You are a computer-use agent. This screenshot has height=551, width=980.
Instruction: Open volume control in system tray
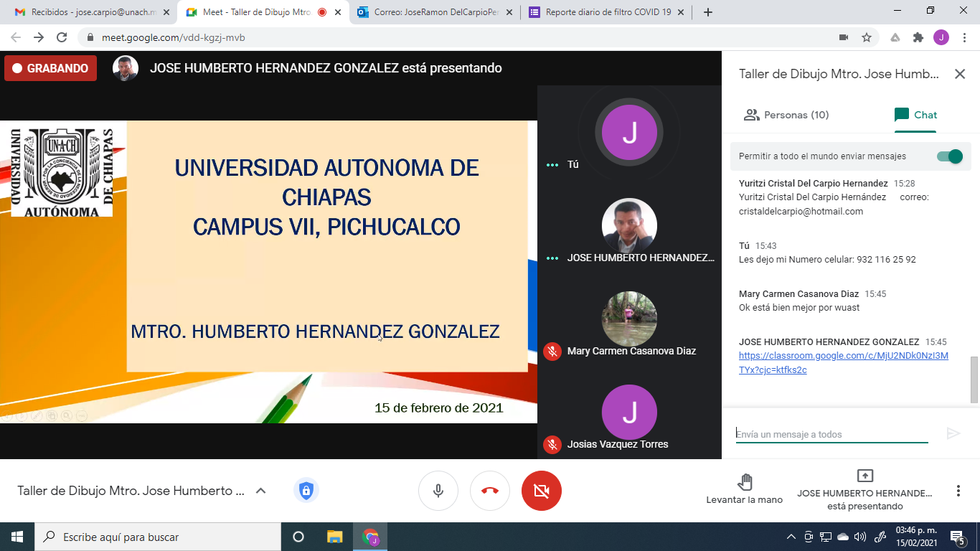pos(860,537)
